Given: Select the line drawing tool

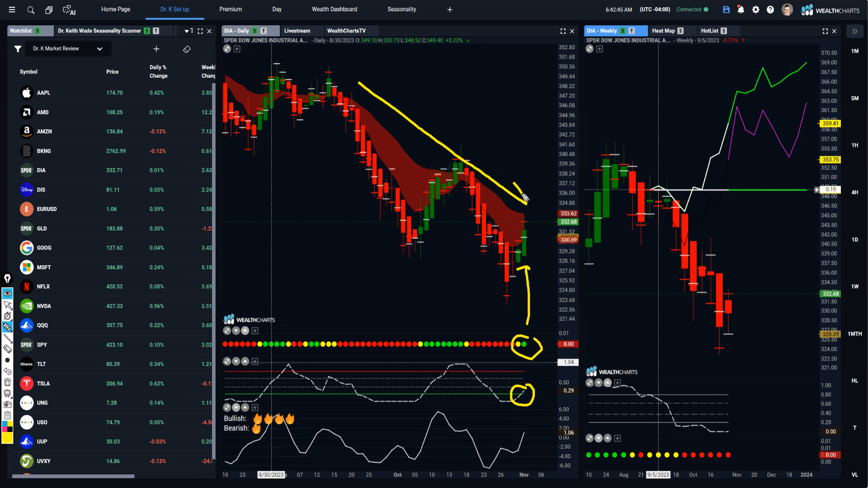Looking at the screenshot, I should click(7, 338).
